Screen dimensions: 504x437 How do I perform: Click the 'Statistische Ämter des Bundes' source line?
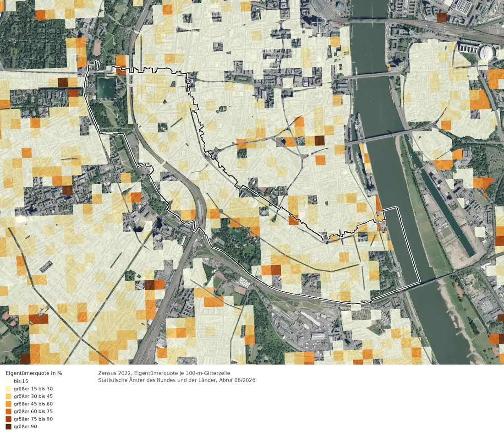click(x=177, y=380)
